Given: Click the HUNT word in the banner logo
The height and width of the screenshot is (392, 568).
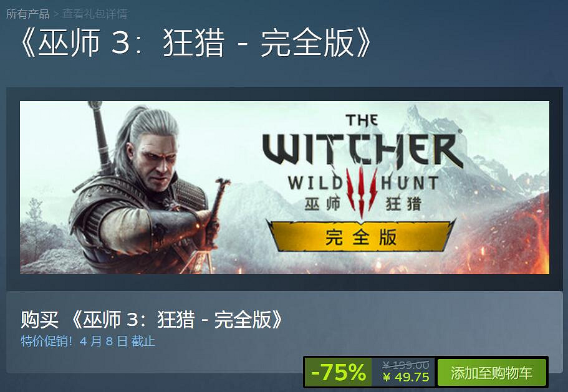Looking at the screenshot, I should click(410, 183).
